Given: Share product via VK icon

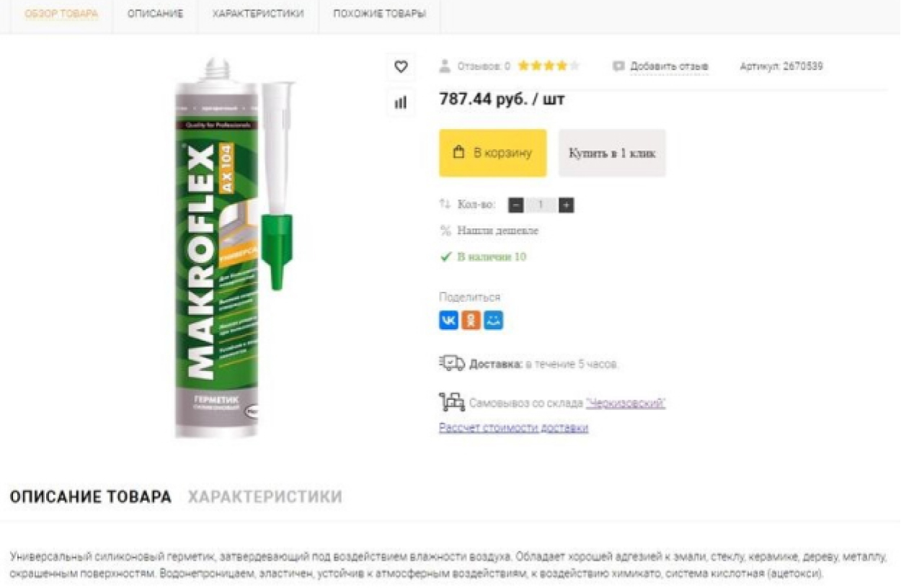Looking at the screenshot, I should 448,321.
